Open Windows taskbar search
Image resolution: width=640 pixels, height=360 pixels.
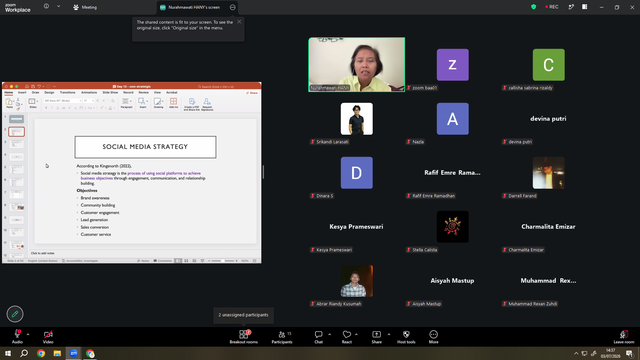point(24,353)
